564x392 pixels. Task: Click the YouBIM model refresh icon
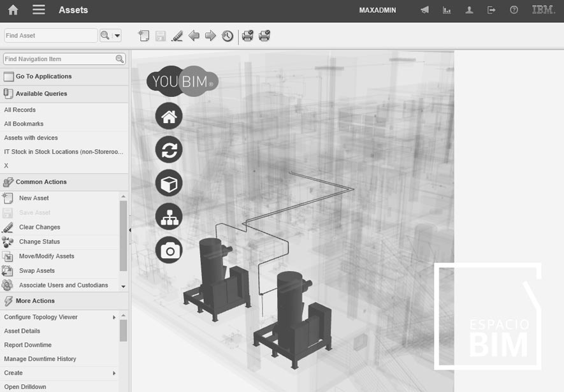pyautogui.click(x=168, y=149)
